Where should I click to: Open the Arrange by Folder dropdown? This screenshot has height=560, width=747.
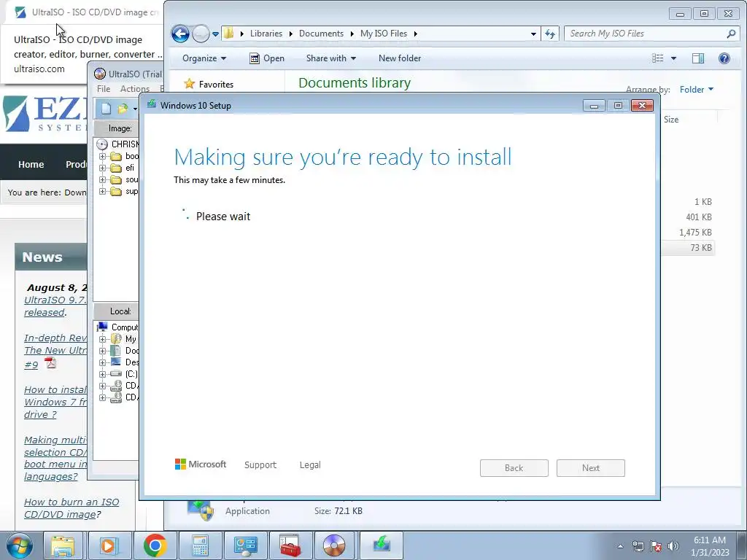tap(697, 90)
